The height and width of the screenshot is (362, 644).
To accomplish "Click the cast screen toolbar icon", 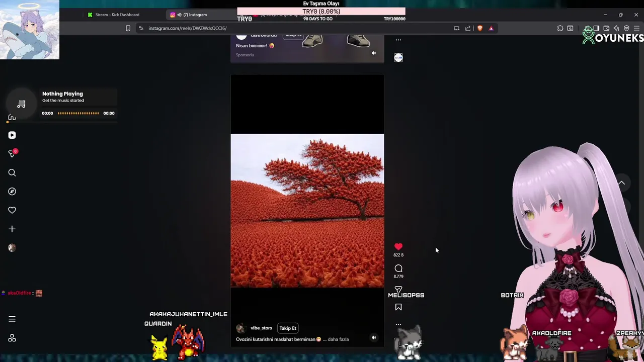I will coord(456,28).
